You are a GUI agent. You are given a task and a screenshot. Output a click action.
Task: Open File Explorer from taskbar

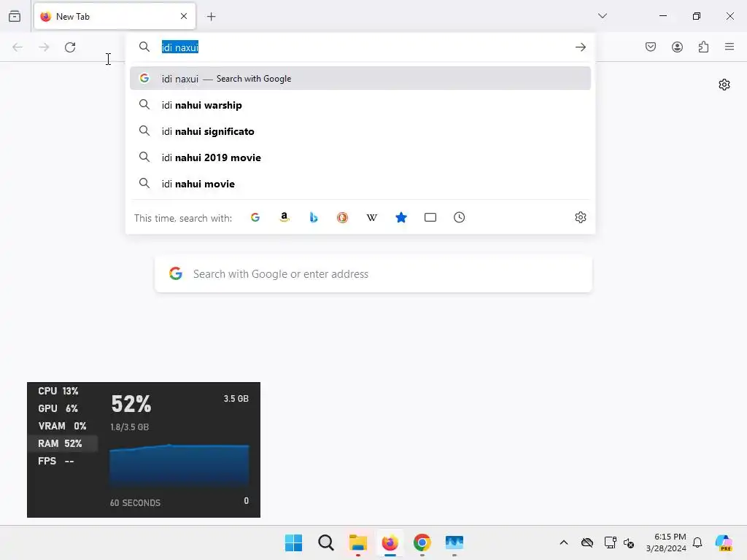point(357,542)
